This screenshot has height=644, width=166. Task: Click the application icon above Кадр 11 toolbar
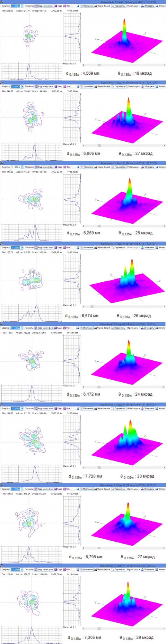(2, 83)
